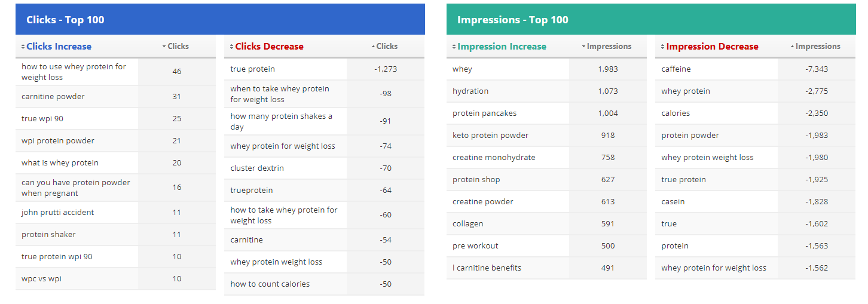Click sort arrows beside Clicks Decrease header
The height and width of the screenshot is (304, 868).
point(232,47)
